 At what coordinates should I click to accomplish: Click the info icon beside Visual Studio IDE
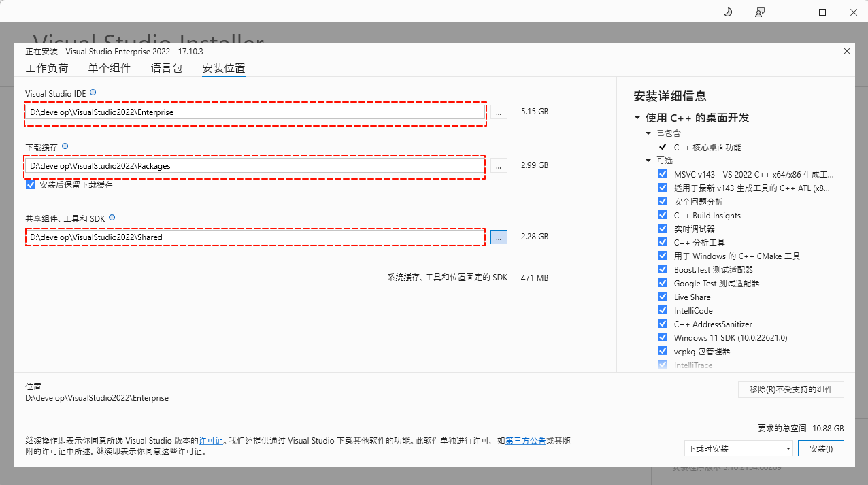[x=93, y=93]
